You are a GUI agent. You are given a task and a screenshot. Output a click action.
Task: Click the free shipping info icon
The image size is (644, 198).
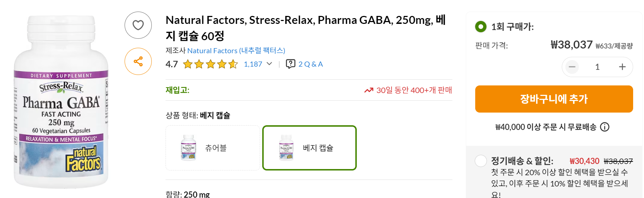(605, 127)
